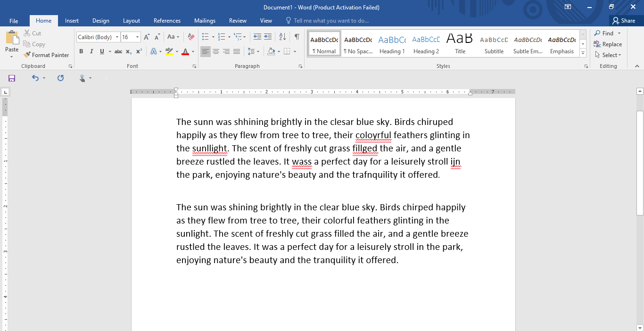Open the font size 16 dropdown
The height and width of the screenshot is (331, 644).
click(x=137, y=37)
